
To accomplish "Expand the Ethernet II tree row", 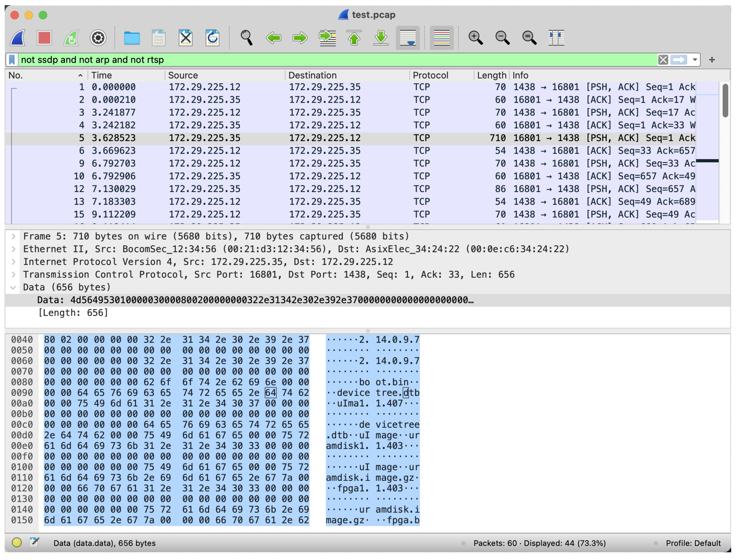I will click(x=13, y=249).
